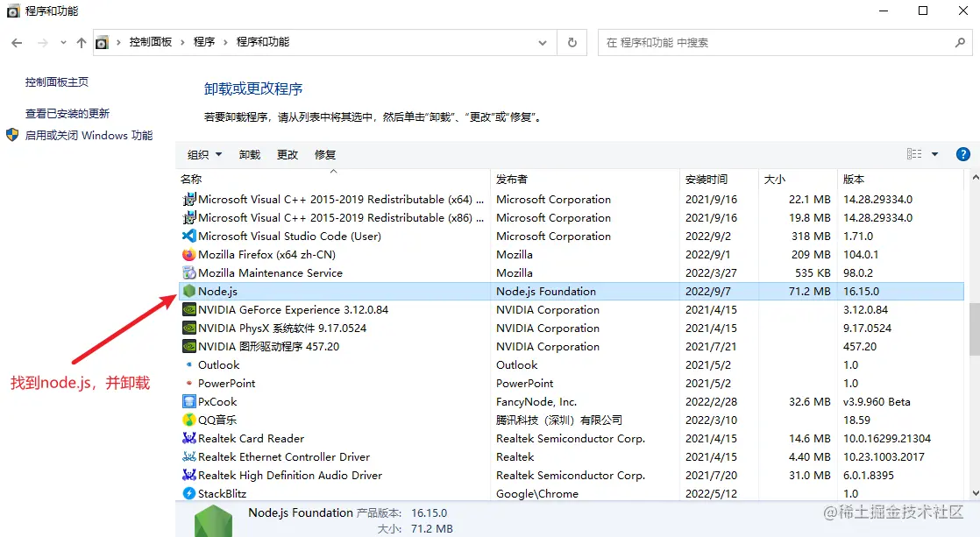Screen dimensions: 980x537
Task: Expand chevron after 控制面板 breadcrumb
Action: tap(182, 42)
